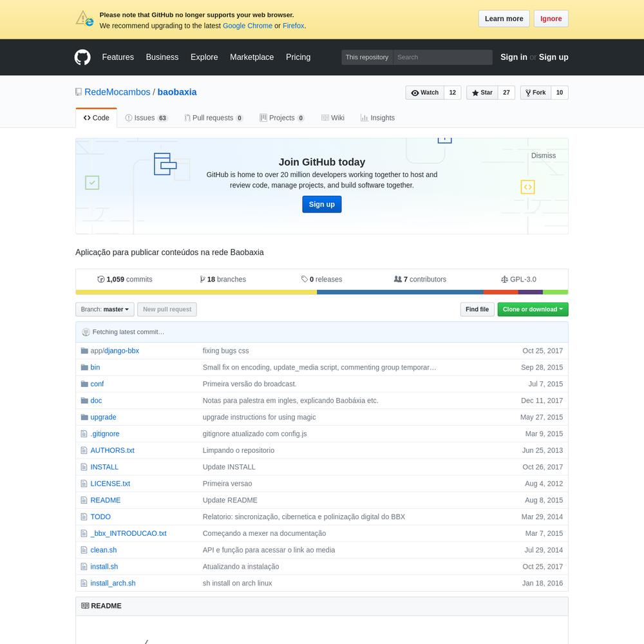Select the Code tab

point(97,118)
